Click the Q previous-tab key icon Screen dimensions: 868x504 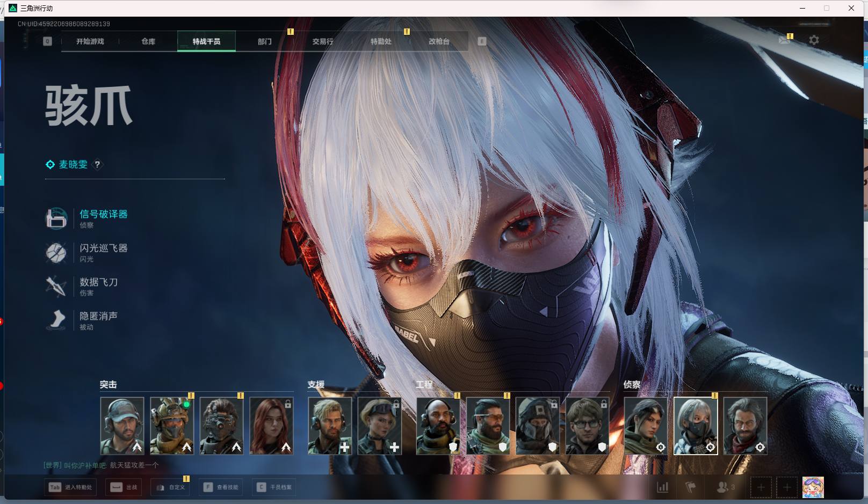(x=47, y=41)
